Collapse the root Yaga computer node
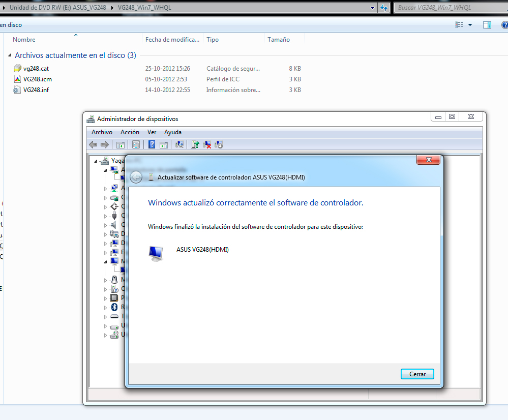 point(96,161)
